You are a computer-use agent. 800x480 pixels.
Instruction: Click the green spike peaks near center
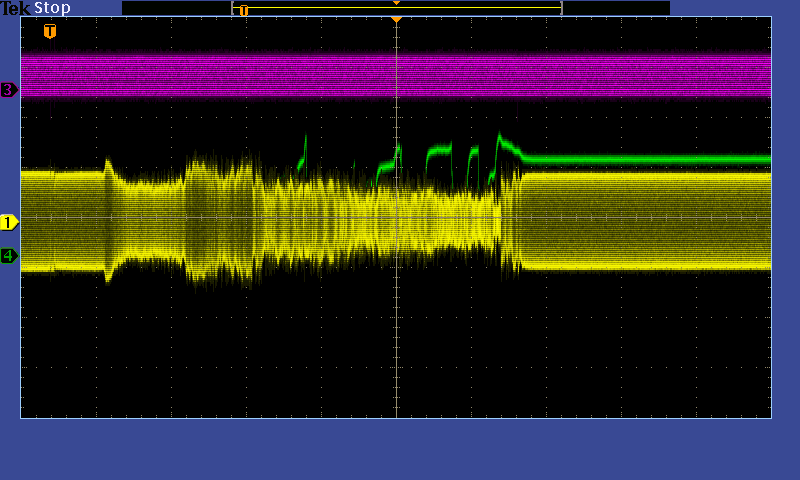pos(438,150)
